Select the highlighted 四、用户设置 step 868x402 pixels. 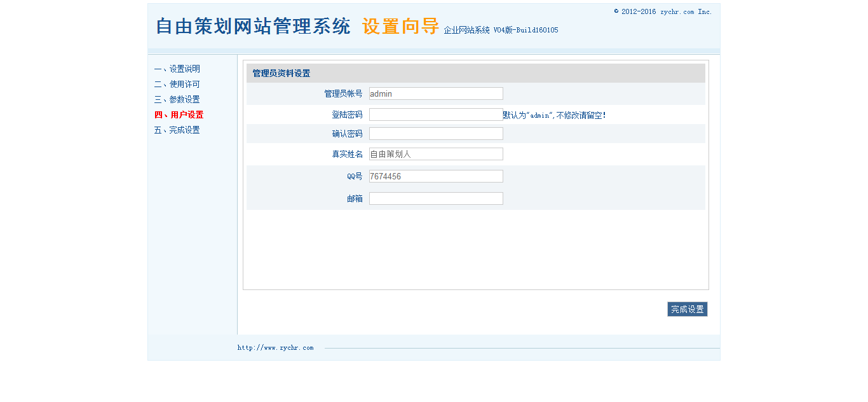click(x=179, y=114)
